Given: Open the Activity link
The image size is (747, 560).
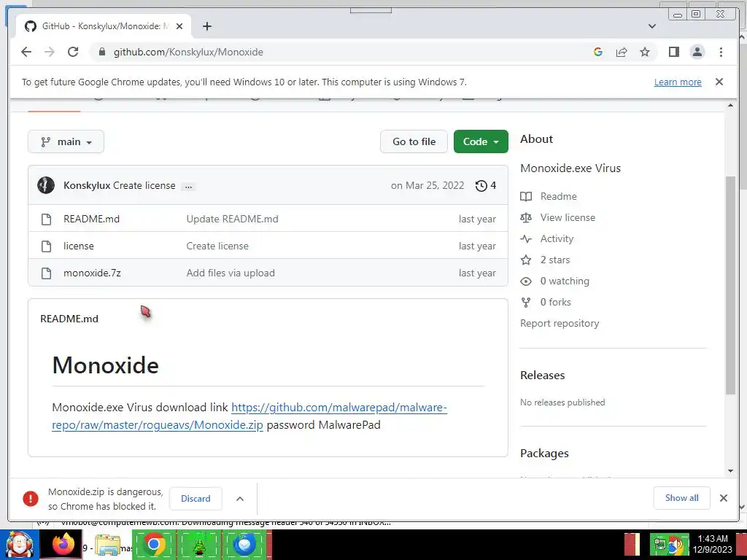Looking at the screenshot, I should pyautogui.click(x=557, y=238).
